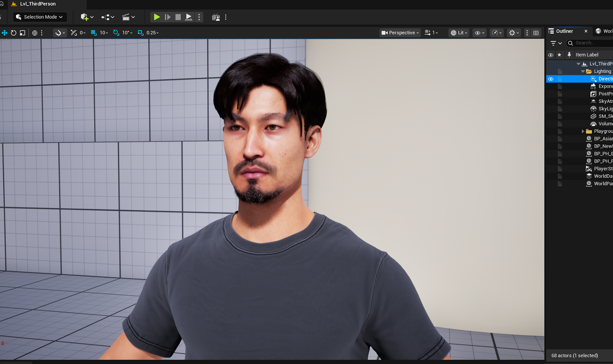Select the Move tool in the viewport toolbar
Viewport: 613px width, 364px height.
pos(4,33)
